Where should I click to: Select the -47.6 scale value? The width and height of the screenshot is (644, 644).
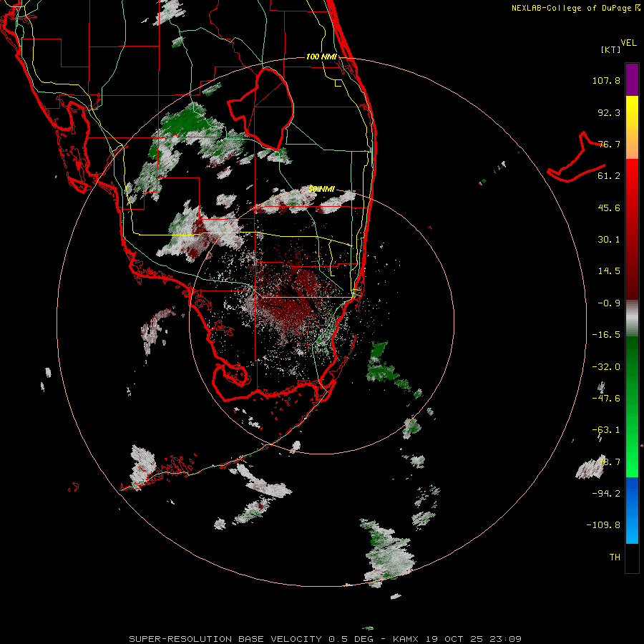point(606,399)
